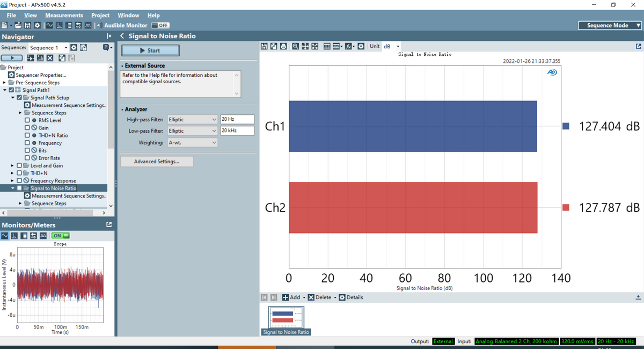Enable RMS Level checkbox
The height and width of the screenshot is (349, 644).
(27, 120)
